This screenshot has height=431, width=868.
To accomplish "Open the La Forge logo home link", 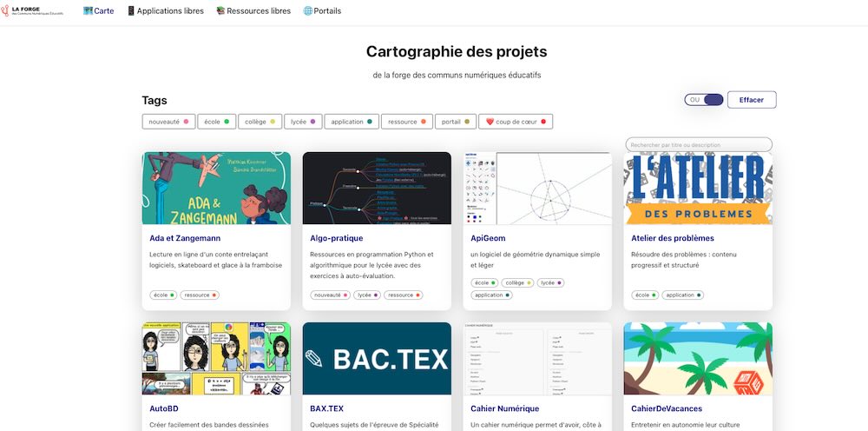I will (x=33, y=10).
